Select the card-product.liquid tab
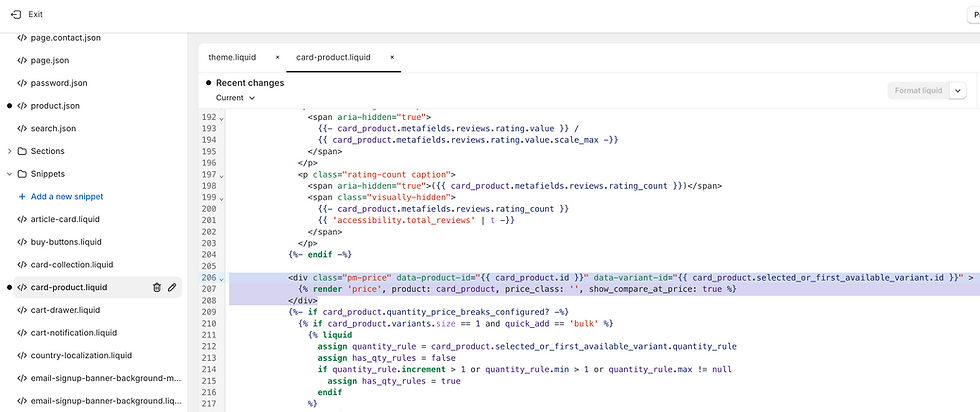 coord(333,57)
